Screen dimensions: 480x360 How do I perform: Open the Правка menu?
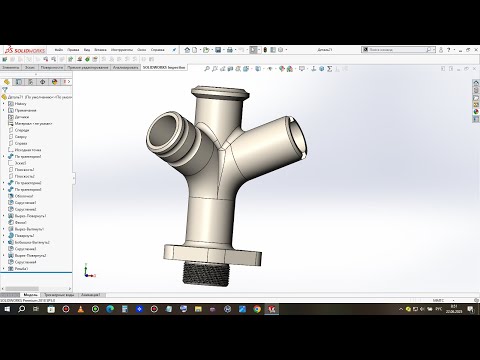(73, 50)
